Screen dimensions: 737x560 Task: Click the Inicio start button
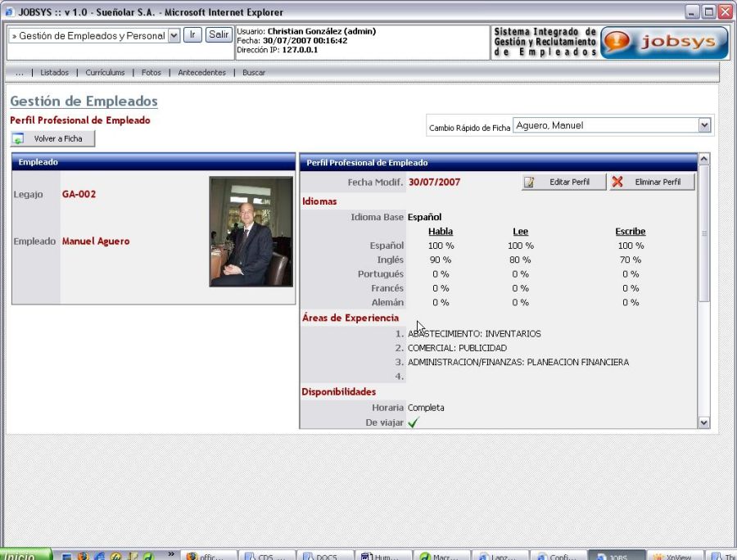tap(25, 554)
